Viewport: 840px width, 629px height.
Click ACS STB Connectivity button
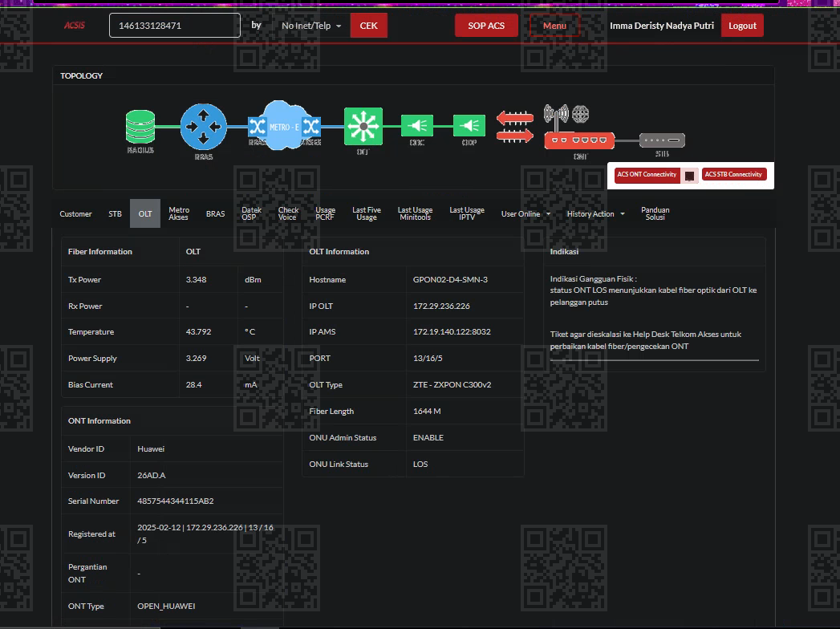pyautogui.click(x=733, y=175)
